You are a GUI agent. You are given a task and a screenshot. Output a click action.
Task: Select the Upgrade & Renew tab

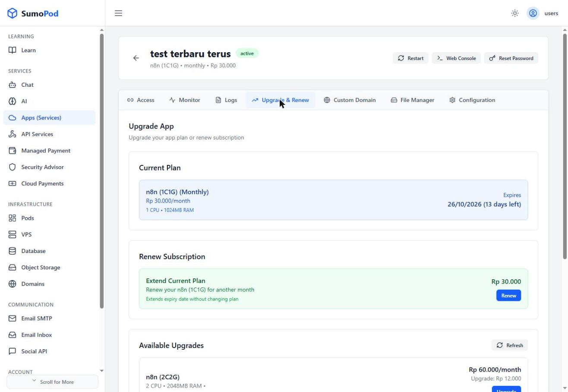click(281, 100)
